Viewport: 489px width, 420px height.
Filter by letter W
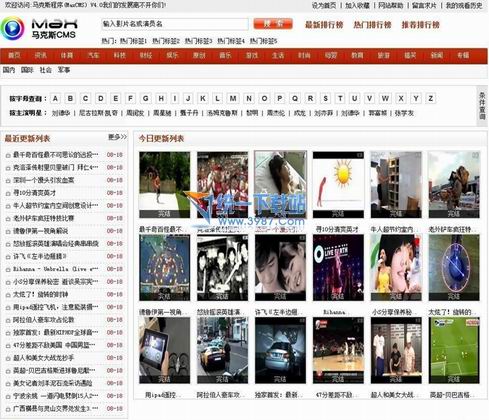coord(385,98)
